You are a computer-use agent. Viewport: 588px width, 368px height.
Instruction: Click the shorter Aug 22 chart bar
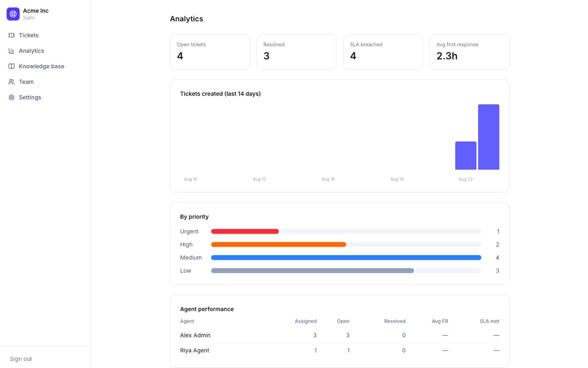coord(466,155)
